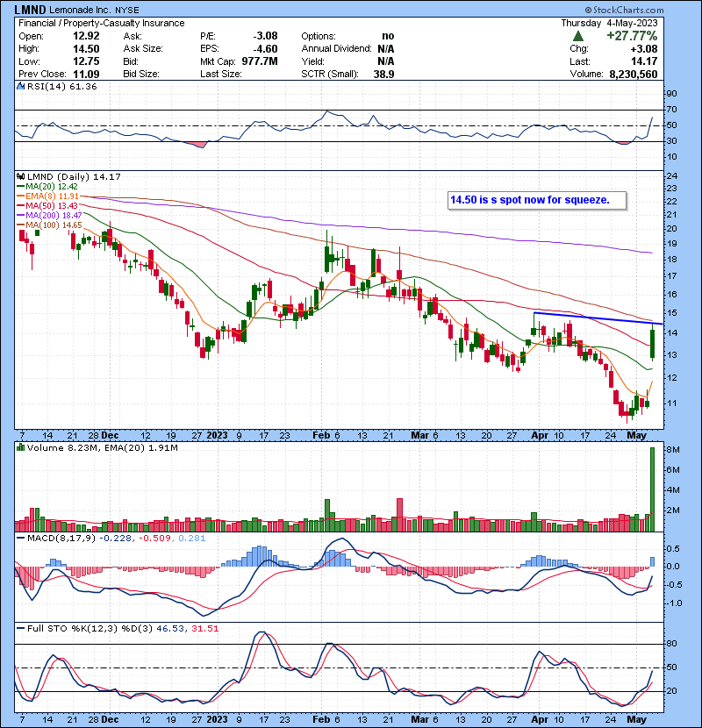
Task: Click the SCTR (Small) value 38.9
Action: coord(383,74)
